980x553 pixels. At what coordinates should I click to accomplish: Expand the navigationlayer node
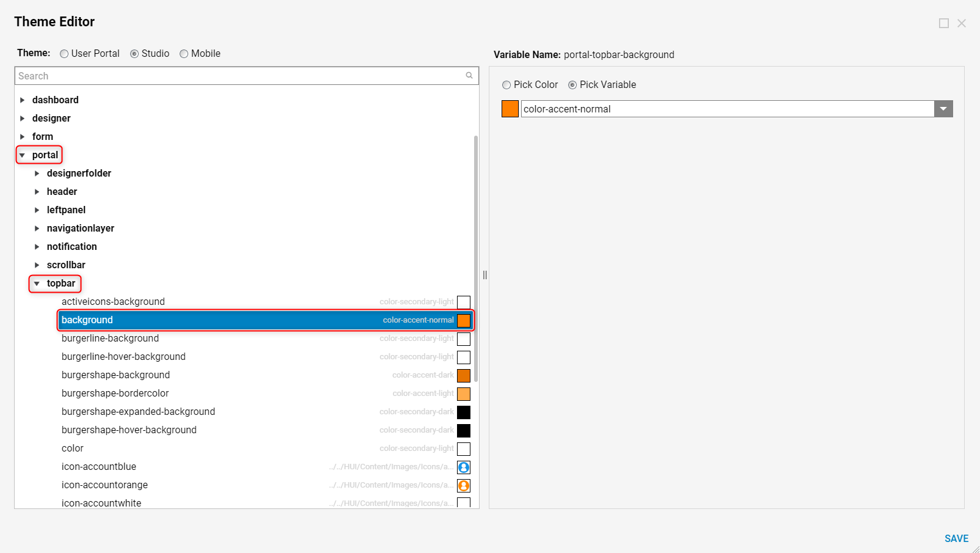37,229
